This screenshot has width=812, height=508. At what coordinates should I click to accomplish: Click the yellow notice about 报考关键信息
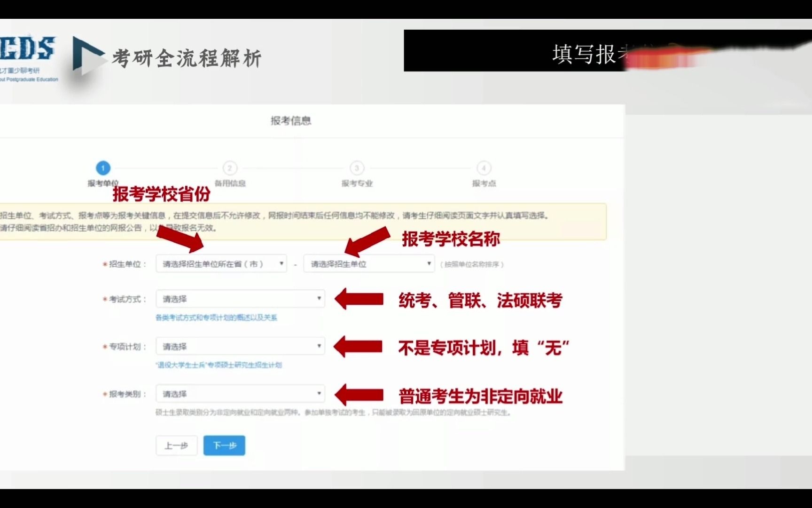coord(303,222)
